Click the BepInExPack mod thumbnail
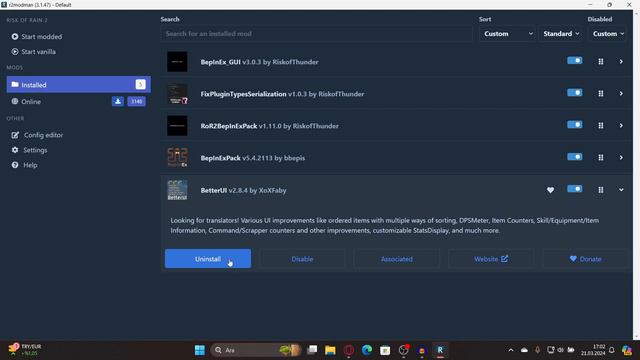 pyautogui.click(x=177, y=158)
